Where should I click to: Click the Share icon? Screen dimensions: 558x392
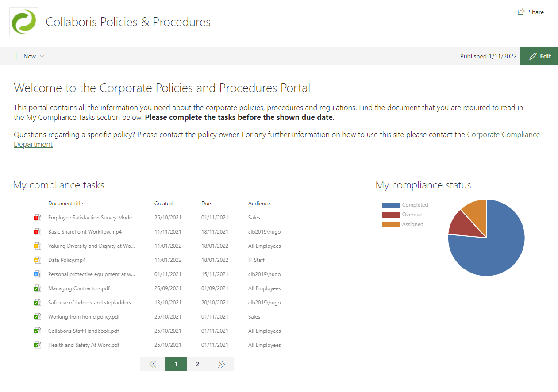pyautogui.click(x=520, y=12)
